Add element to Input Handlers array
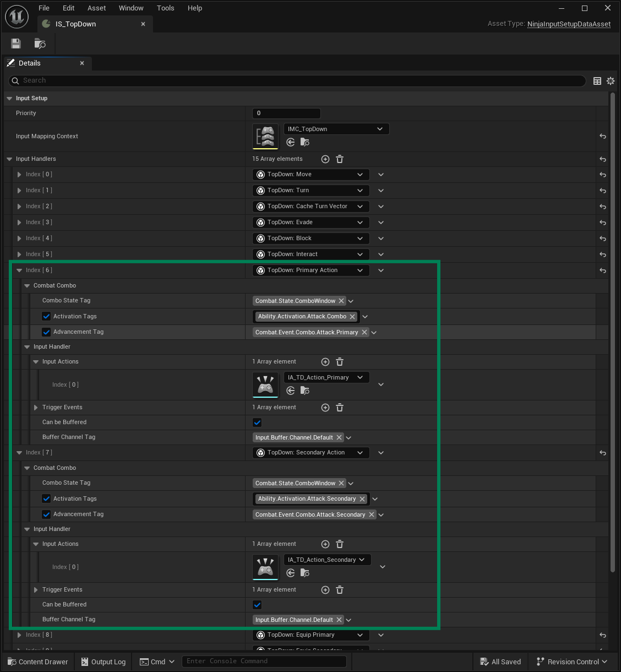621x672 pixels. pyautogui.click(x=325, y=159)
